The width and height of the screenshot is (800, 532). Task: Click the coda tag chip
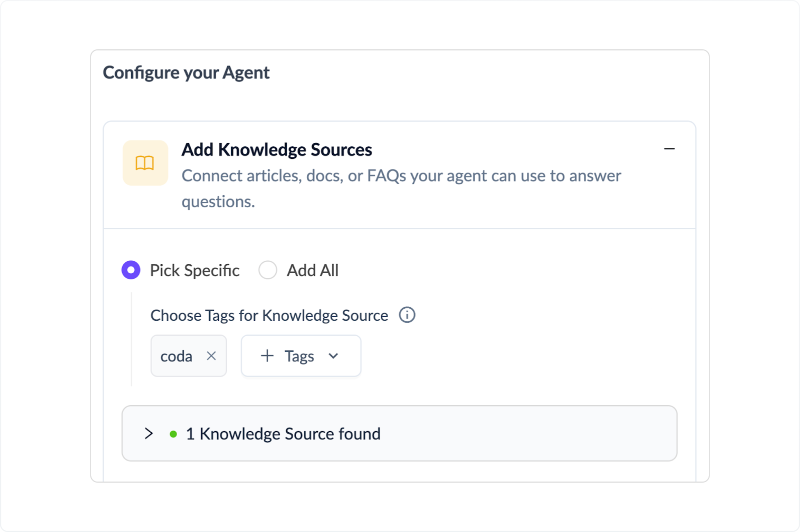pyautogui.click(x=176, y=356)
